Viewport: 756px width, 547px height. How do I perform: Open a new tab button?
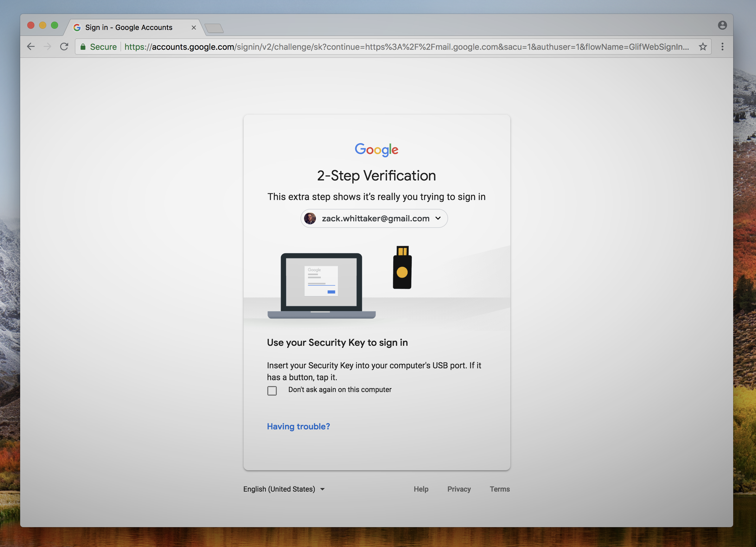(214, 28)
